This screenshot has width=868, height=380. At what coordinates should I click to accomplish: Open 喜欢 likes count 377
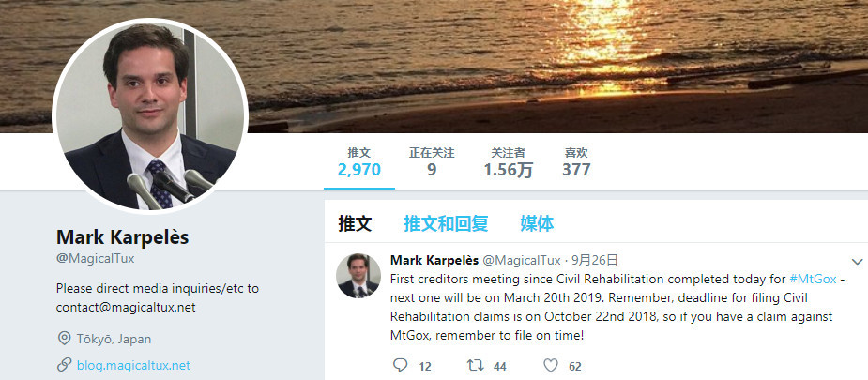[x=576, y=162]
